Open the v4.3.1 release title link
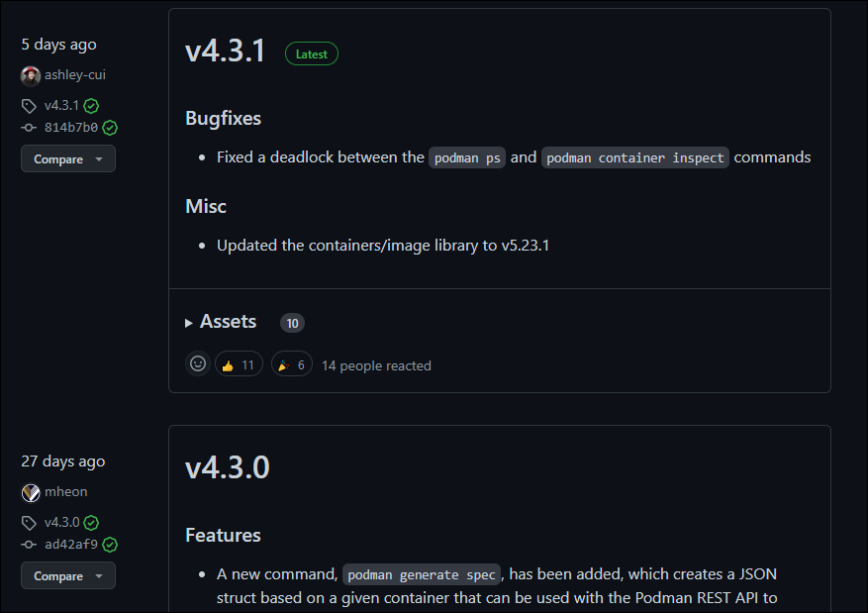The width and height of the screenshot is (868, 613). (x=226, y=51)
